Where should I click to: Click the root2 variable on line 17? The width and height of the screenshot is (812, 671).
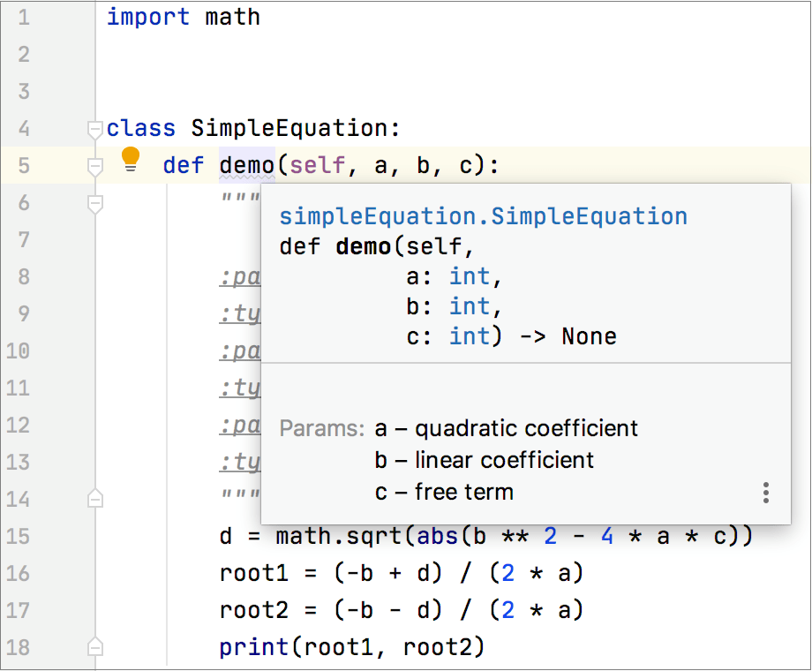tap(254, 610)
